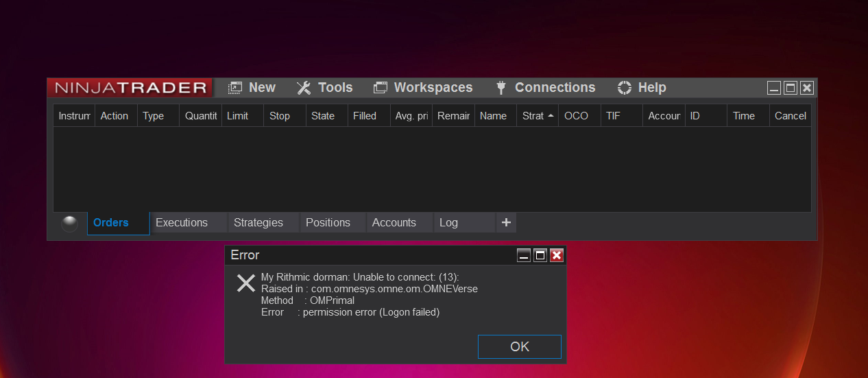View the Log tab
The height and width of the screenshot is (378, 868).
448,222
